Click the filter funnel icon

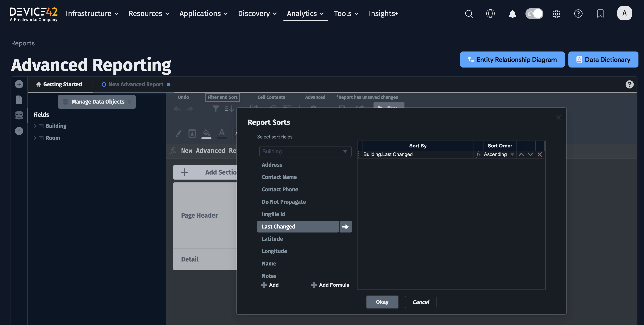(215, 109)
